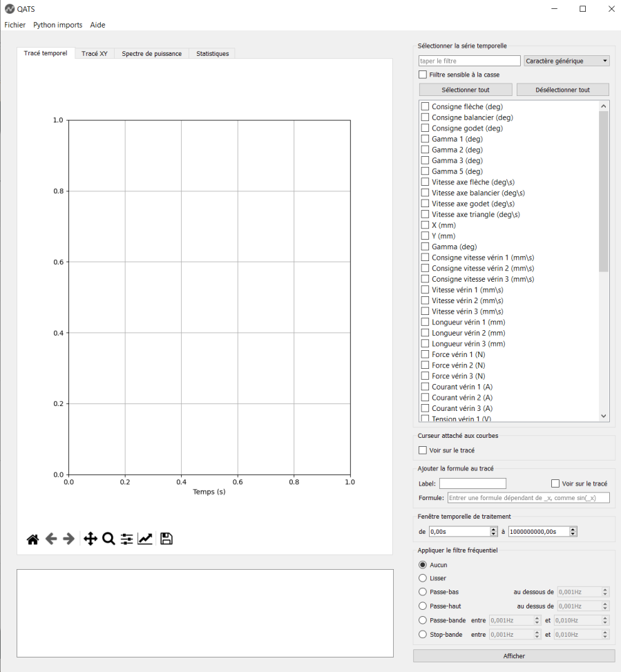The width and height of the screenshot is (621, 672).
Task: Increase the 'de' time window start value
Action: (493, 529)
